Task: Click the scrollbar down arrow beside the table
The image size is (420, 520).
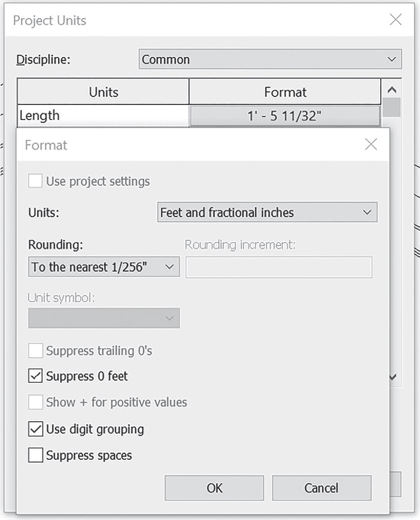Action: click(x=393, y=377)
